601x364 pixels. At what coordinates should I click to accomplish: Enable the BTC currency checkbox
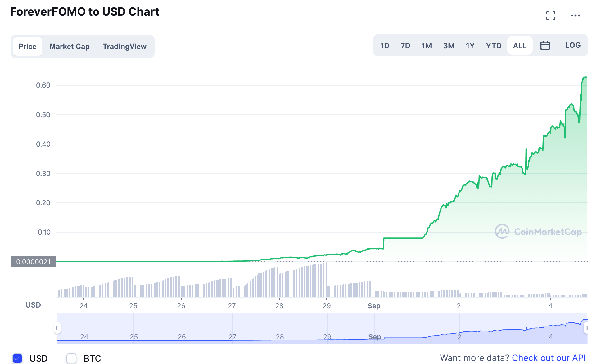[71, 358]
